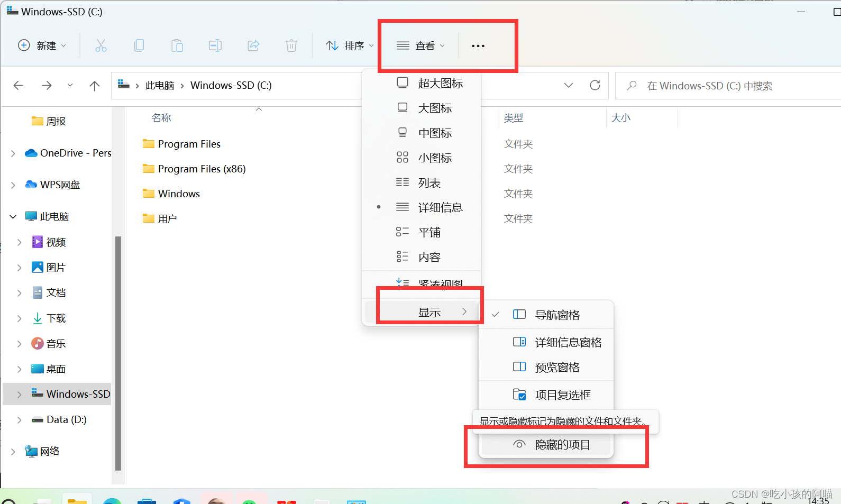841x504 pixels.
Task: Select Data (D:) drive in sidebar
Action: coord(66,419)
